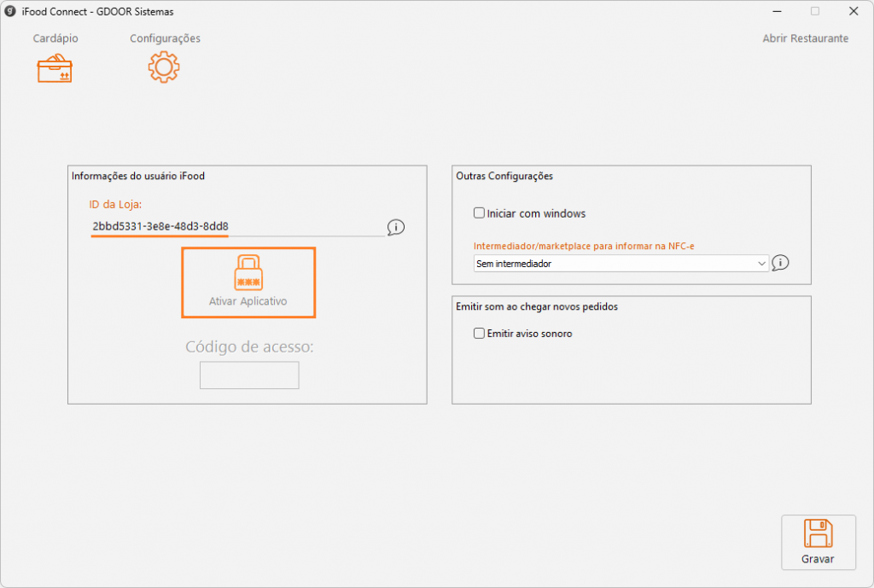The height and width of the screenshot is (588, 874).
Task: Open the Cardápio menu box icon
Action: [x=55, y=68]
